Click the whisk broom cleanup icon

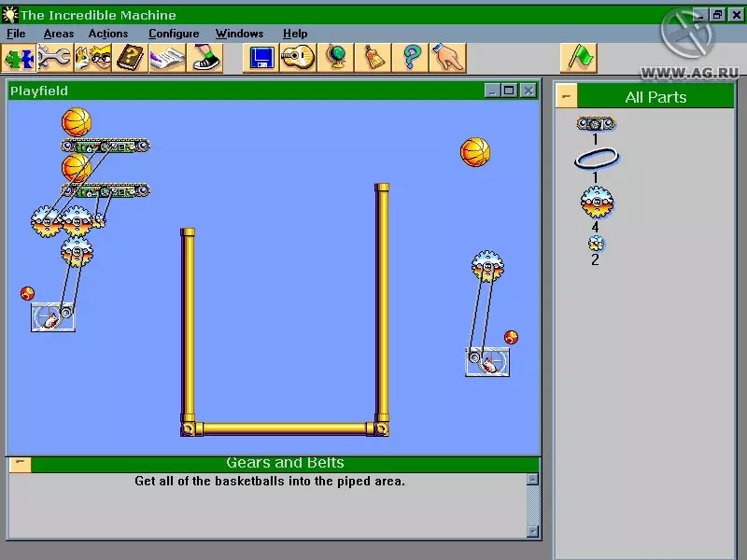pos(373,58)
